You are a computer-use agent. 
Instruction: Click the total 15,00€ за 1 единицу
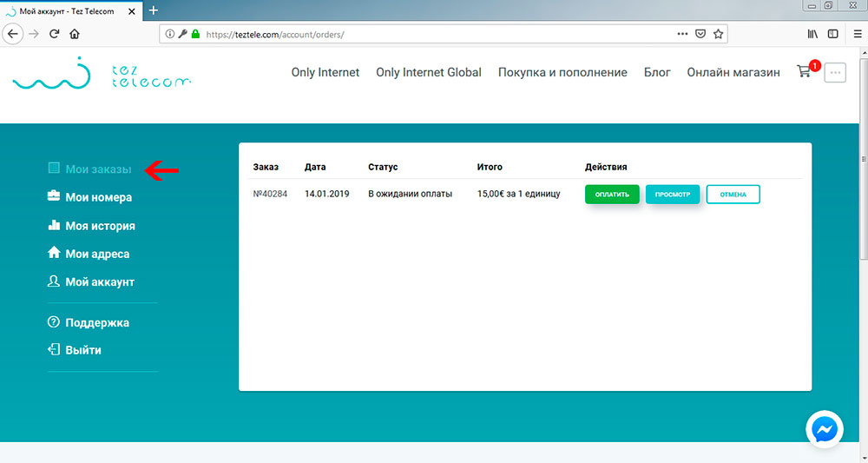(519, 194)
